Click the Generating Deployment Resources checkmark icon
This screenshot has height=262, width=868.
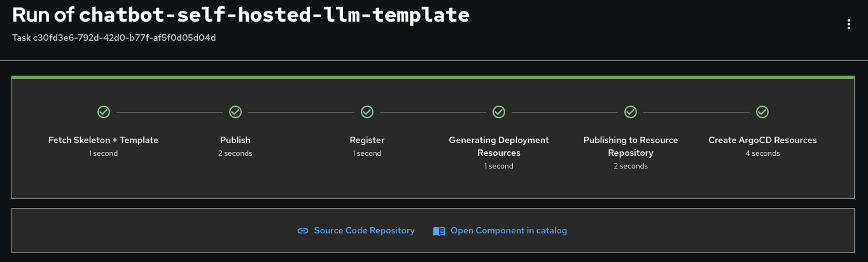point(499,112)
